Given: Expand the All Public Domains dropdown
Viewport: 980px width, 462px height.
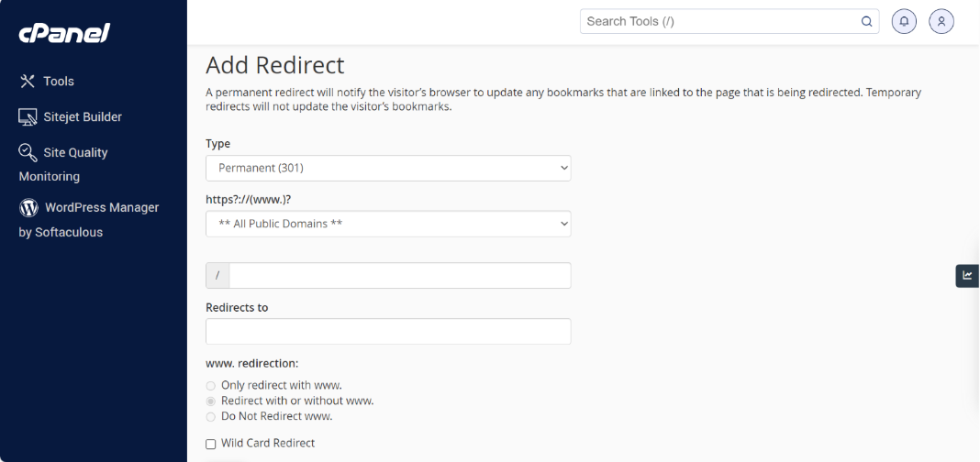Looking at the screenshot, I should coord(388,224).
